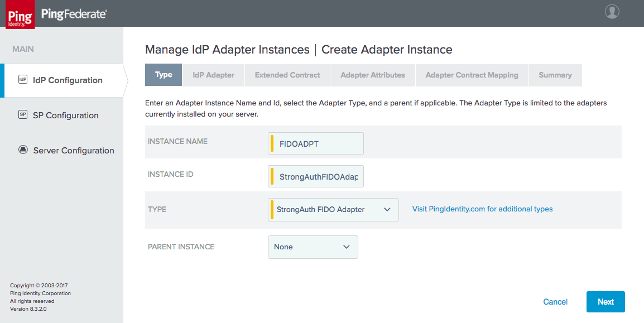Open Server Configuration in the sidebar

pos(61,151)
